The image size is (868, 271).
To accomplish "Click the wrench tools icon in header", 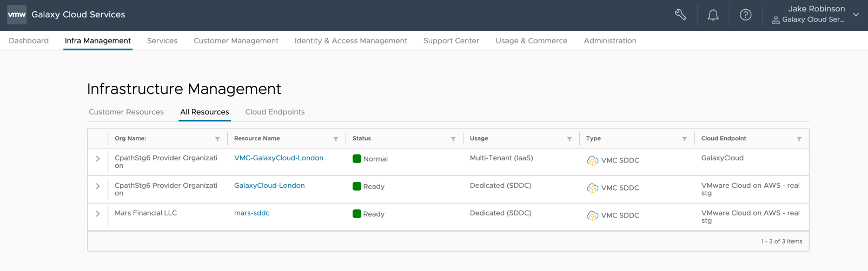I will point(680,15).
